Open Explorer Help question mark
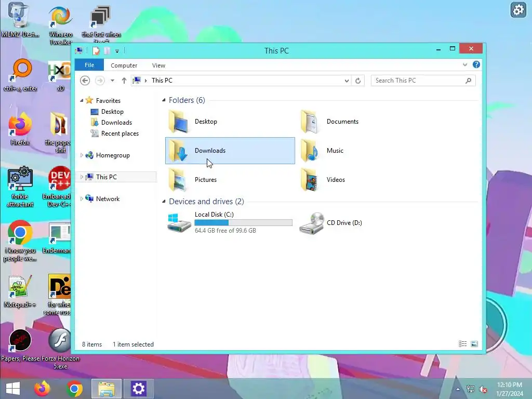This screenshot has height=399, width=532. point(476,64)
